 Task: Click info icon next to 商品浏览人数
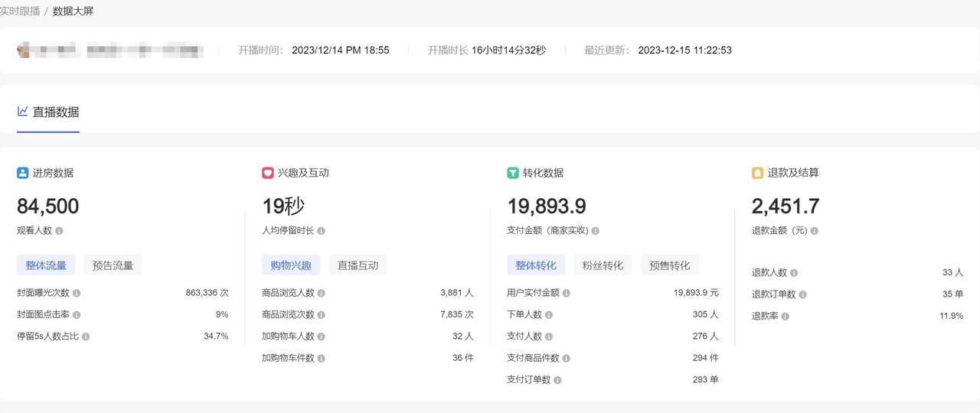tap(322, 293)
